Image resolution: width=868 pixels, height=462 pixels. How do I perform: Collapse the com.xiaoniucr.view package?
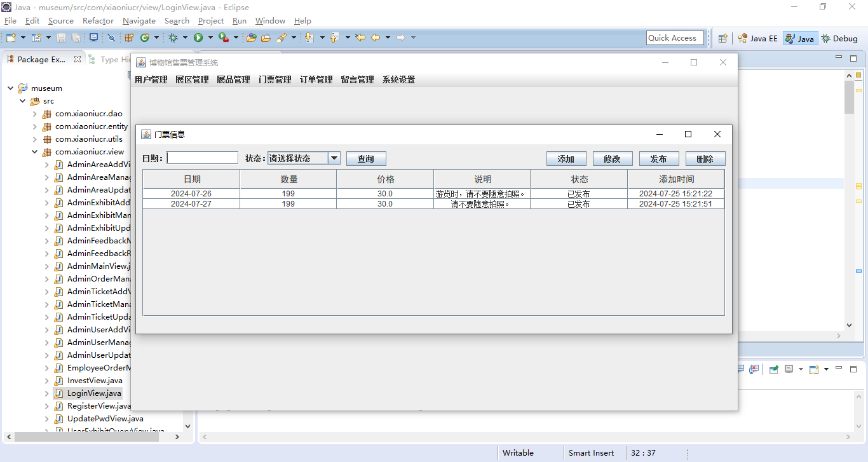34,152
